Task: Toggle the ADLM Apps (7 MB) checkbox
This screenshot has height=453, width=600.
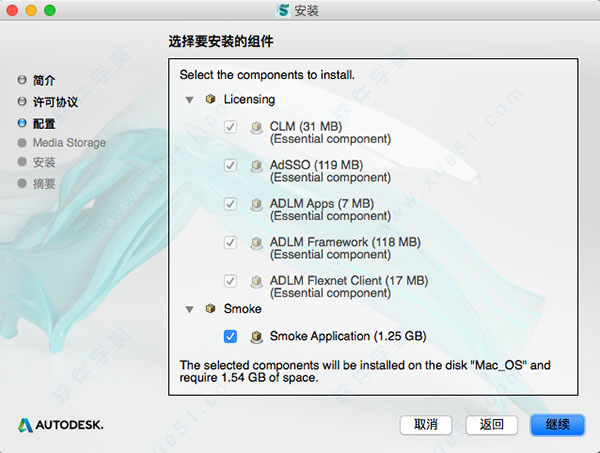Action: click(x=230, y=204)
